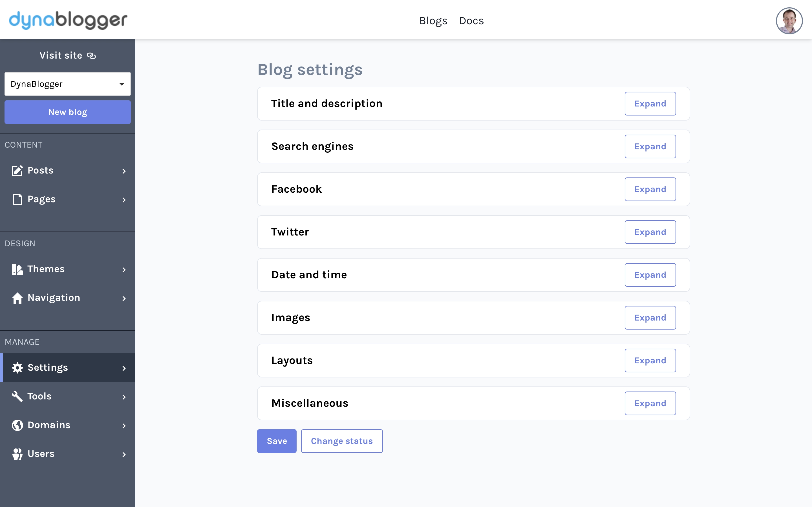Click the Pages document icon
Screen dimensions: 812x507
pyautogui.click(x=17, y=199)
